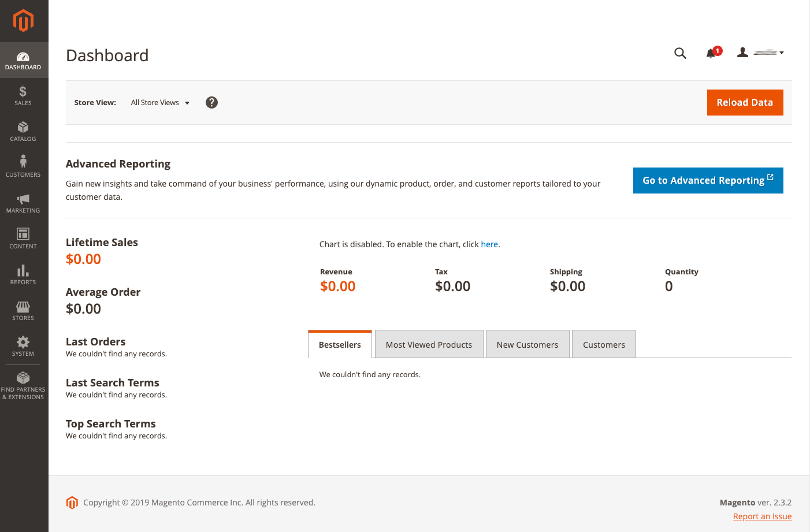Open the admin user account dropdown

tap(760, 53)
